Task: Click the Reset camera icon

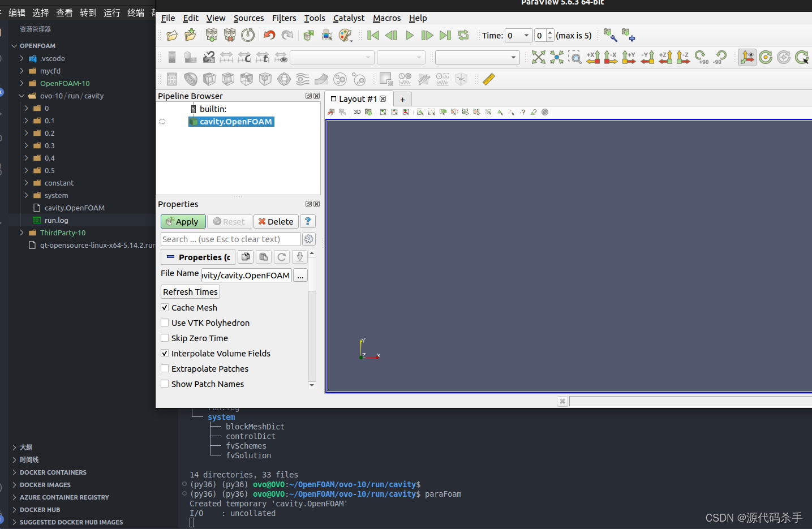Action: [539, 57]
